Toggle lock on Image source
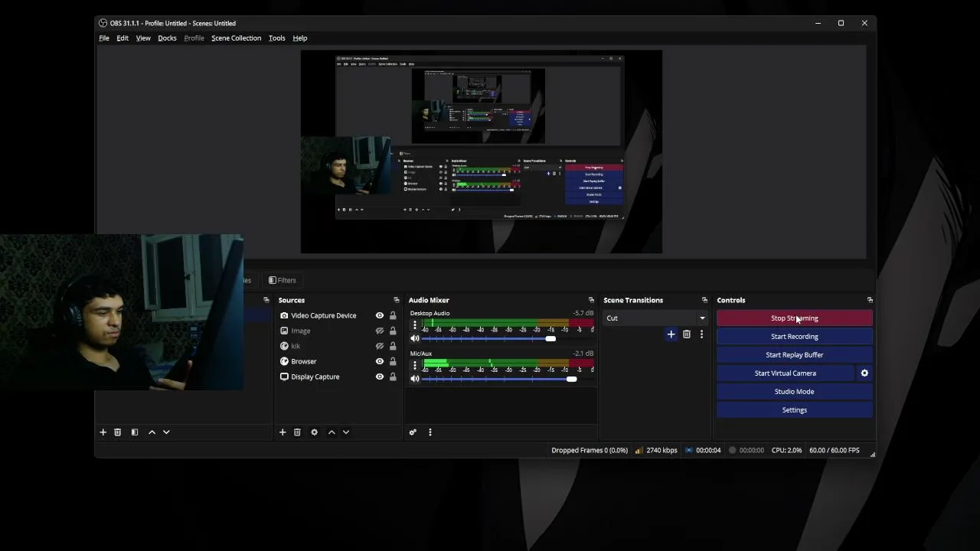The width and height of the screenshot is (980, 551). (393, 331)
